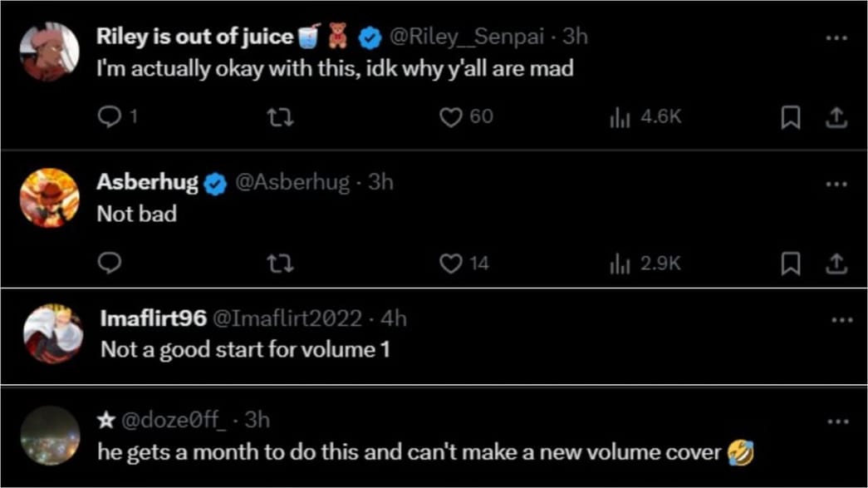Retweet Riley_Senpai's post
Screen dimensions: 868x488
[282, 118]
